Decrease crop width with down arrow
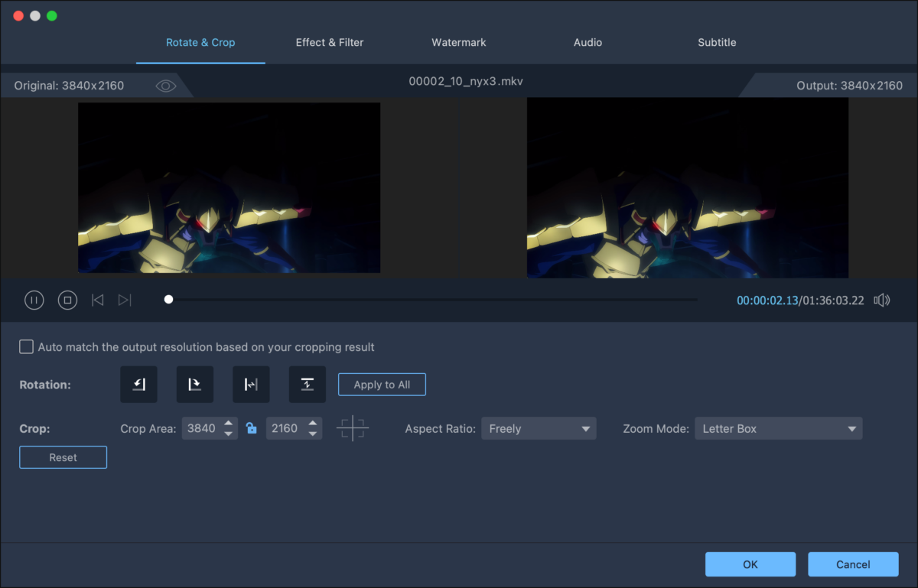The image size is (918, 588). pyautogui.click(x=229, y=434)
